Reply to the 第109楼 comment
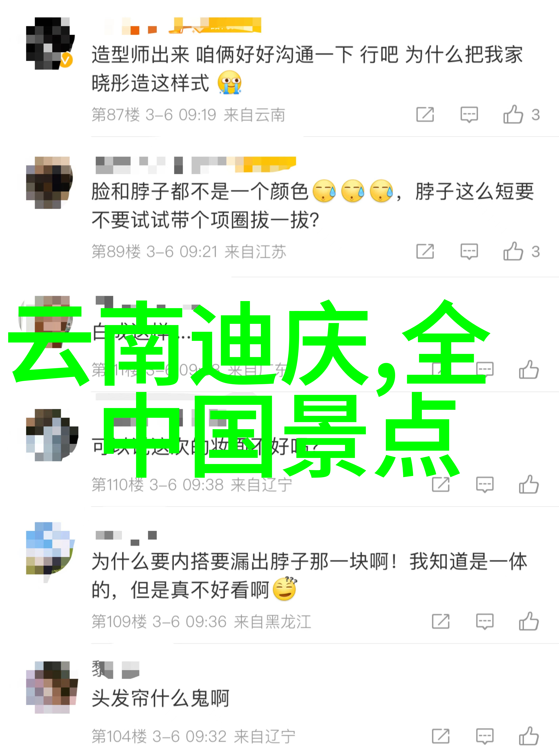The width and height of the screenshot is (559, 756). (485, 621)
